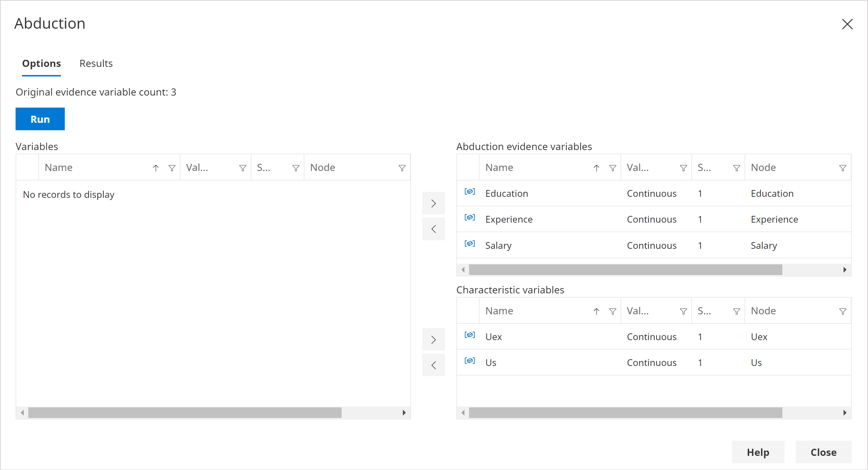Screen dimensions: 868x470
Task: Click the Education variable icon
Action: point(469,192)
